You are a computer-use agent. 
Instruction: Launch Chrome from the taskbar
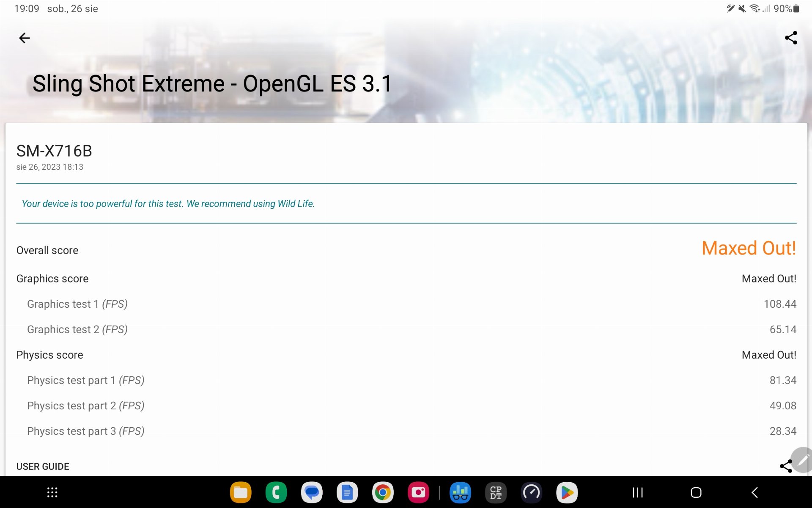click(383, 492)
